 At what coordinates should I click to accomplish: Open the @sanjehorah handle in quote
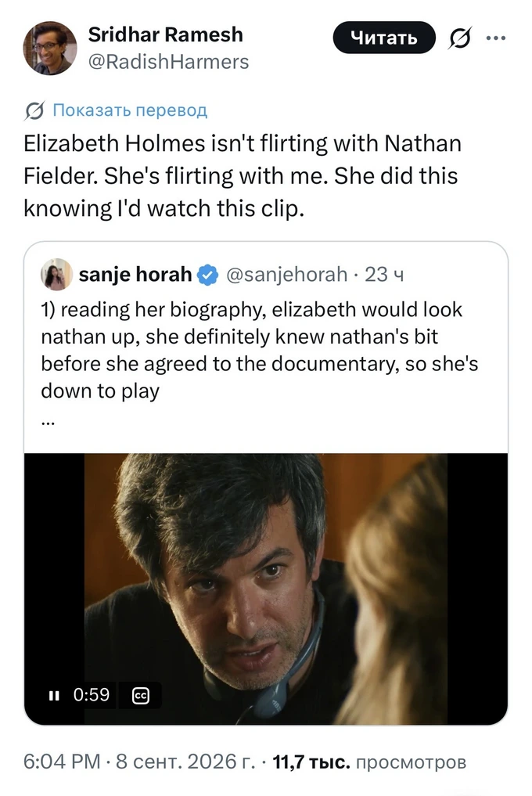coord(286,274)
